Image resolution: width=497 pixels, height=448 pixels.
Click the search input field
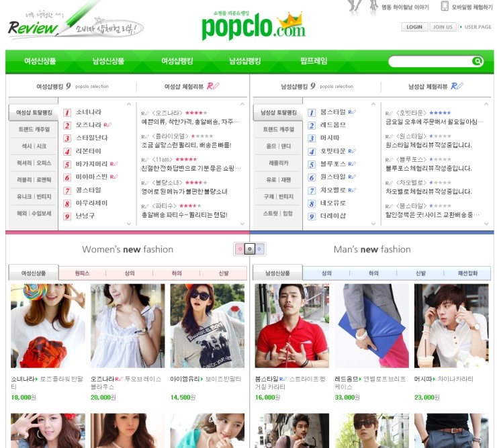pyautogui.click(x=430, y=61)
